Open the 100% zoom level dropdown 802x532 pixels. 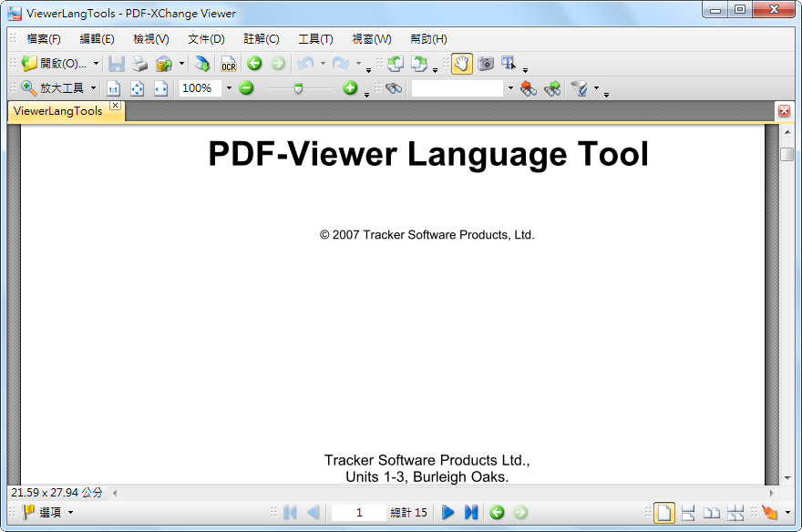tap(228, 88)
